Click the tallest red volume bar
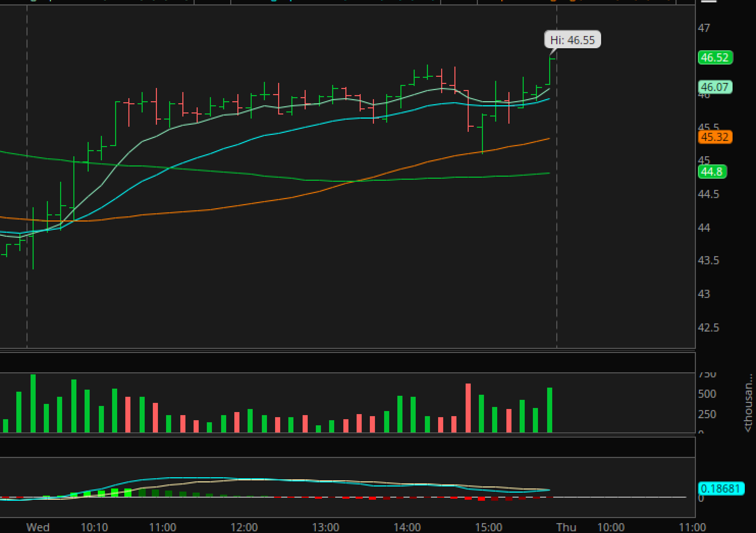 (x=468, y=408)
